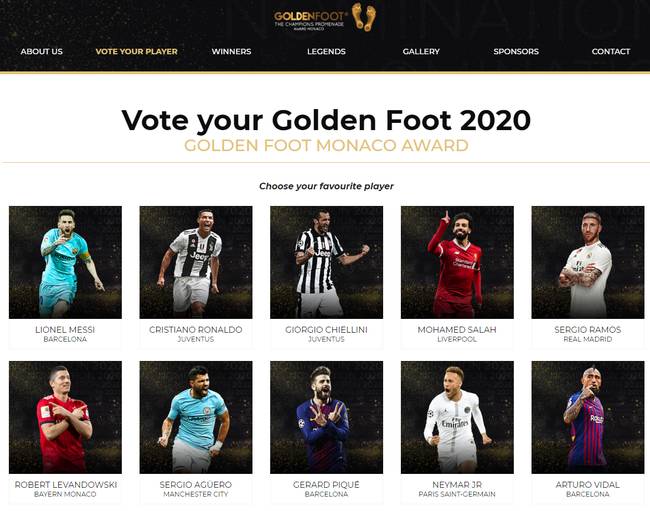The image size is (650, 511).
Task: Choose Neymar Jr's photo
Action: 457,417
